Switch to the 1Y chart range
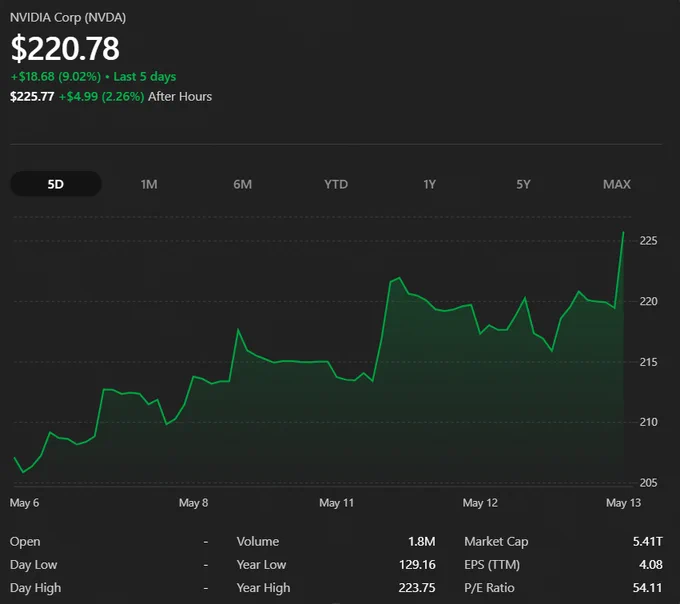The image size is (680, 604). pyautogui.click(x=429, y=184)
